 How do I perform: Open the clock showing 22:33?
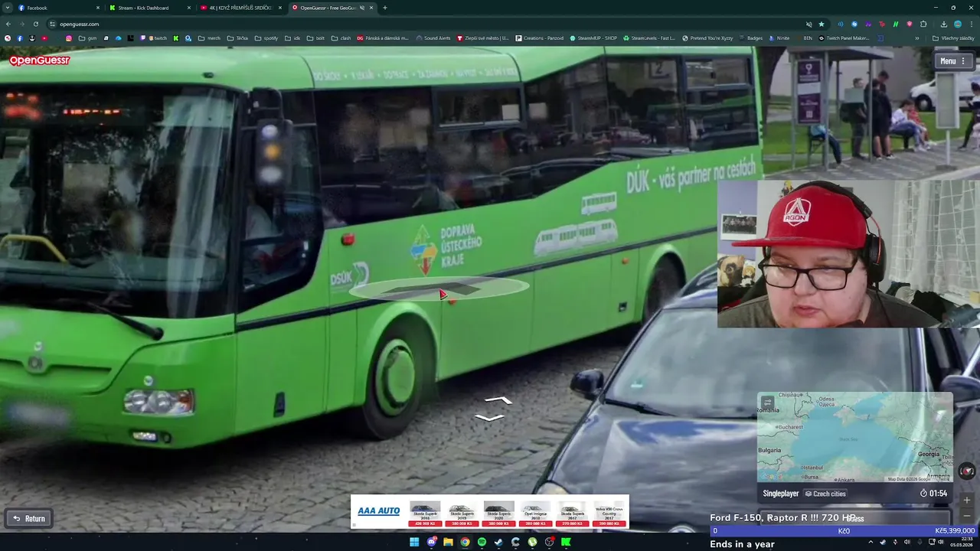click(x=961, y=542)
